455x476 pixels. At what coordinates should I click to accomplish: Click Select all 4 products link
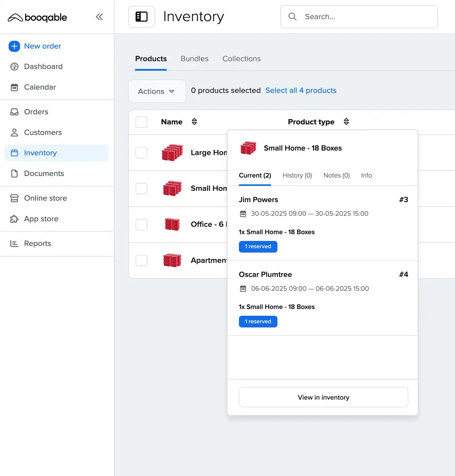pyautogui.click(x=301, y=91)
